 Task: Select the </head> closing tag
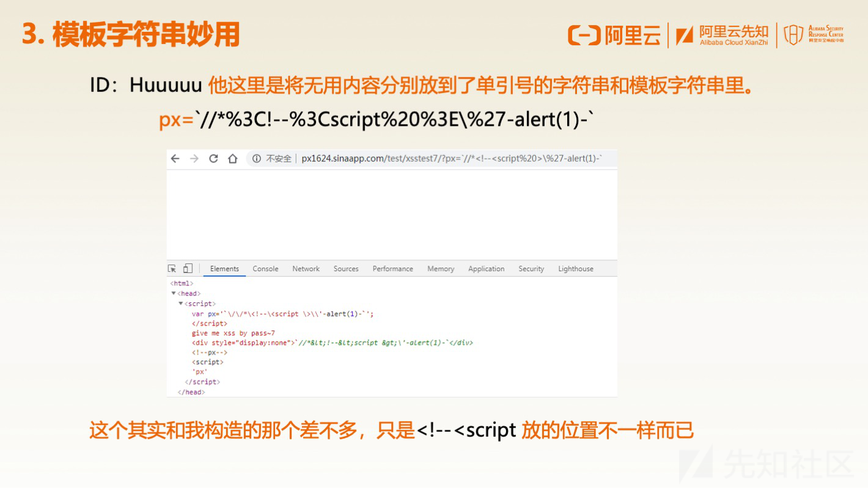pyautogui.click(x=191, y=392)
